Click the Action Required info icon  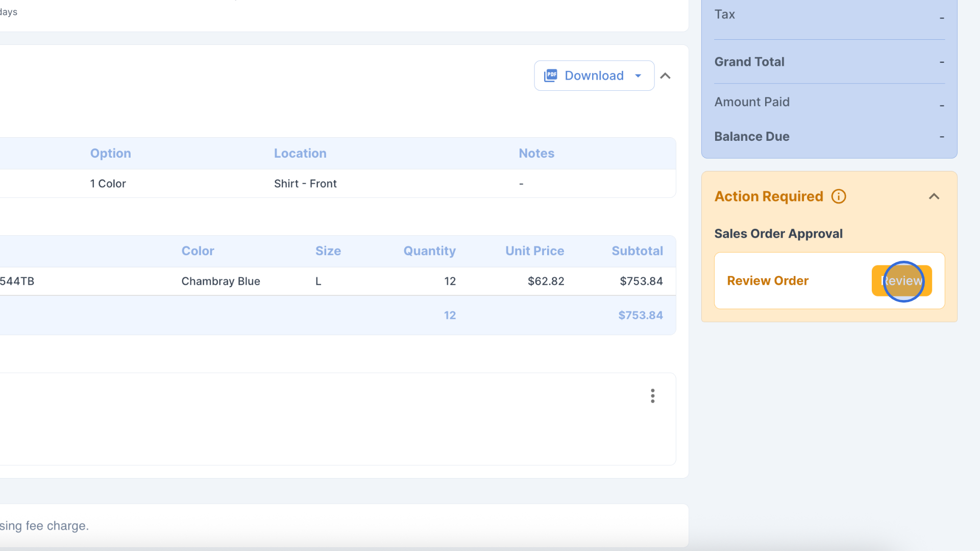839,196
